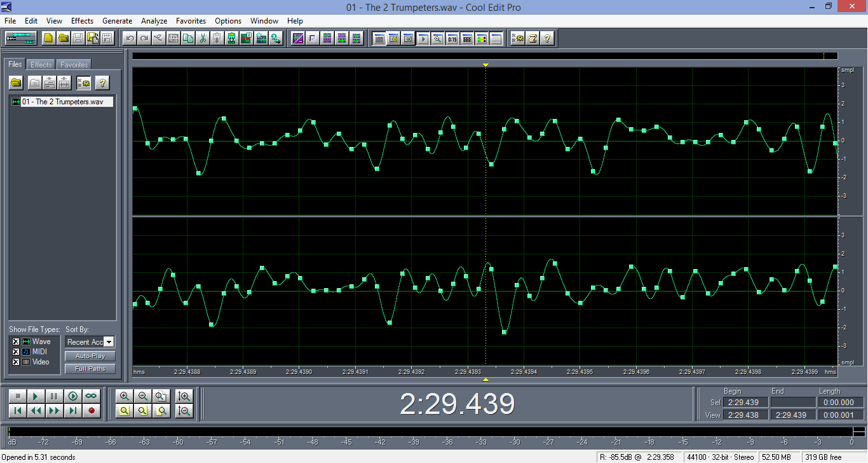This screenshot has height=463, width=868.
Task: Uncheck the MIDI file type checkbox
Action: (16, 352)
